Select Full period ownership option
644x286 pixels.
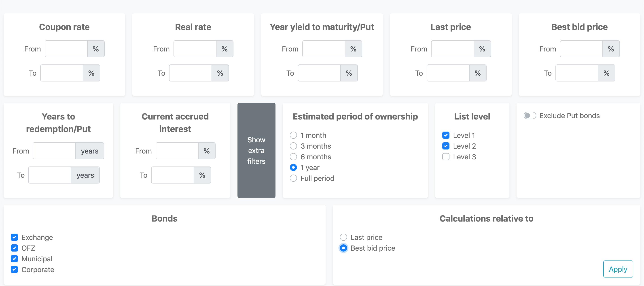293,178
